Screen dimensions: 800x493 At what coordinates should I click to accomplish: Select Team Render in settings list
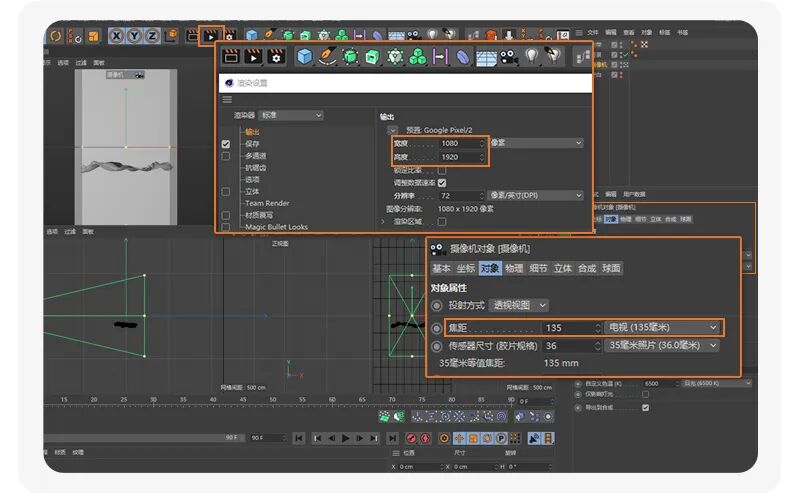[267, 203]
